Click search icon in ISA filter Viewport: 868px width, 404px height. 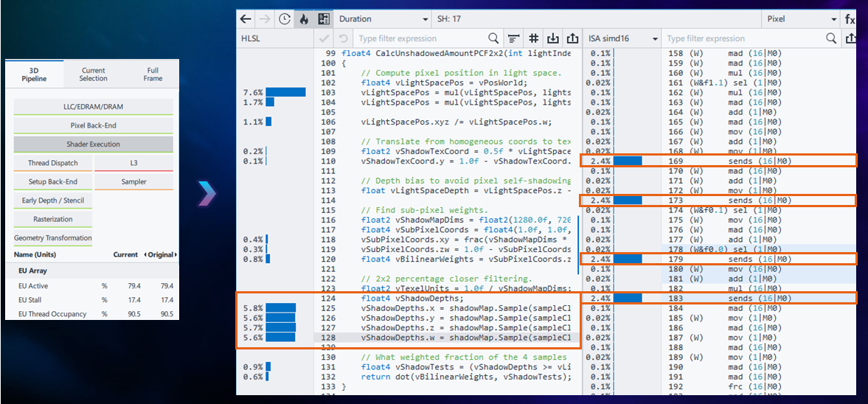(831, 38)
